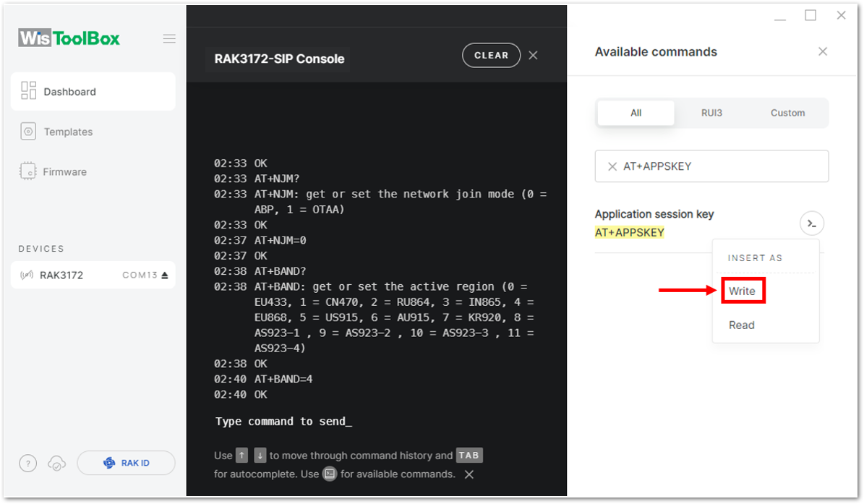Choose Write in Insert As menu

[x=743, y=291]
